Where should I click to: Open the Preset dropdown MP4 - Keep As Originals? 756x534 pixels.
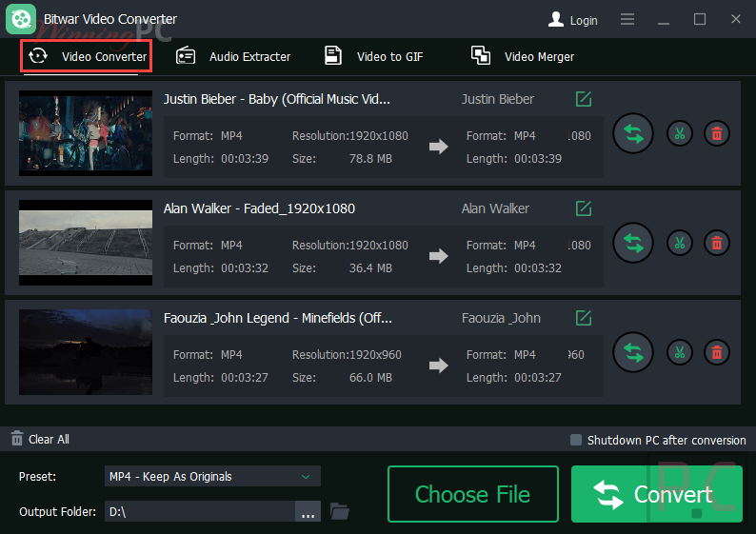(x=212, y=476)
